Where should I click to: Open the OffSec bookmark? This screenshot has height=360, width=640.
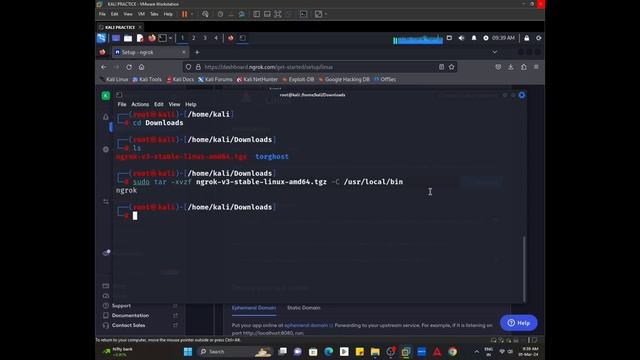385,80
